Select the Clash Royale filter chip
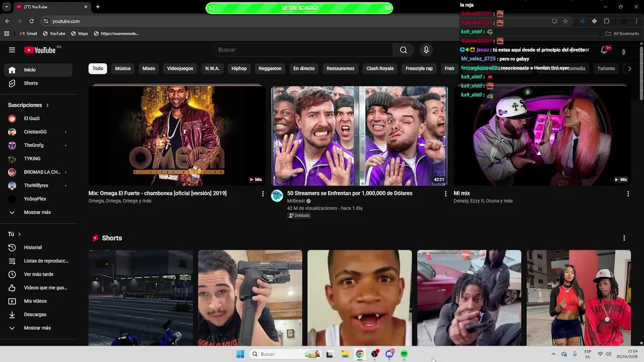This screenshot has width=644, height=362. coord(380,68)
